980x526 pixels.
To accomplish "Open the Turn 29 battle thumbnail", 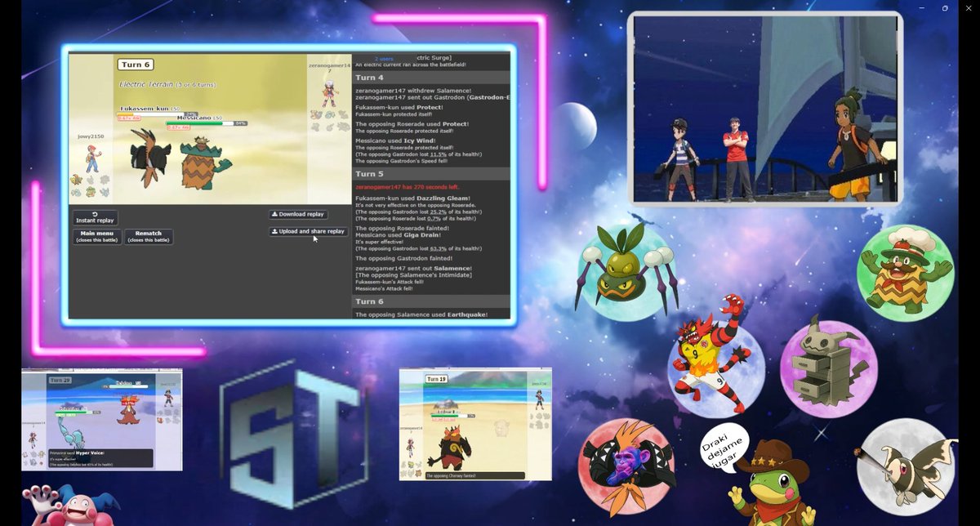I will click(102, 420).
